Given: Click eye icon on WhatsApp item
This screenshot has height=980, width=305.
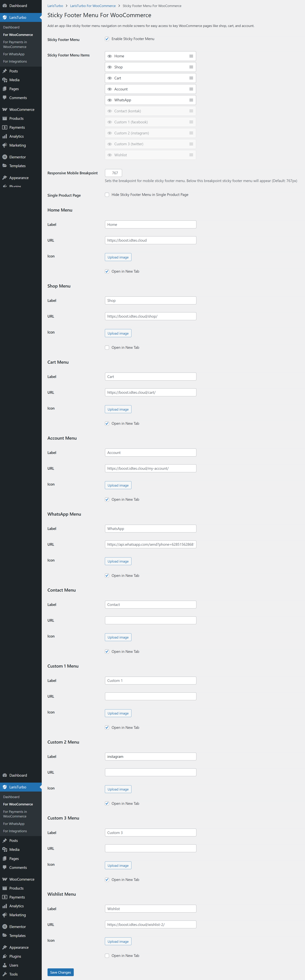Looking at the screenshot, I should pyautogui.click(x=110, y=100).
